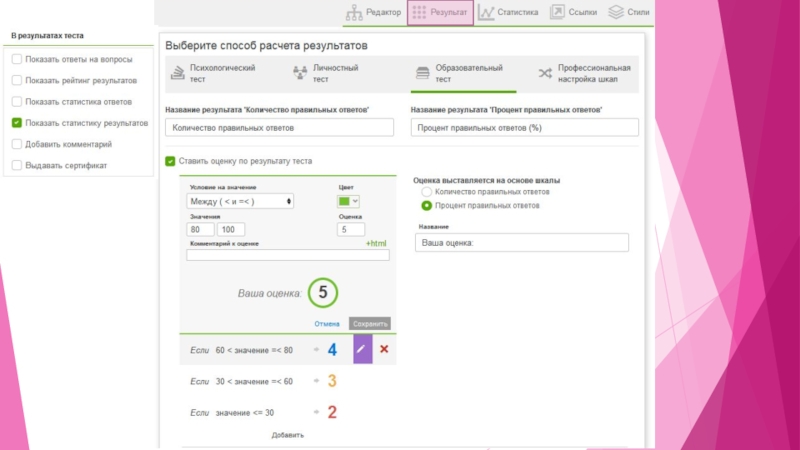Delete grade 4 rule with red X
800x450 pixels.
point(384,349)
